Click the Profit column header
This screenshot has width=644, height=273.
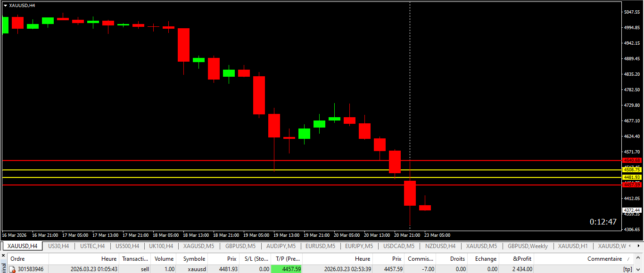click(522, 259)
